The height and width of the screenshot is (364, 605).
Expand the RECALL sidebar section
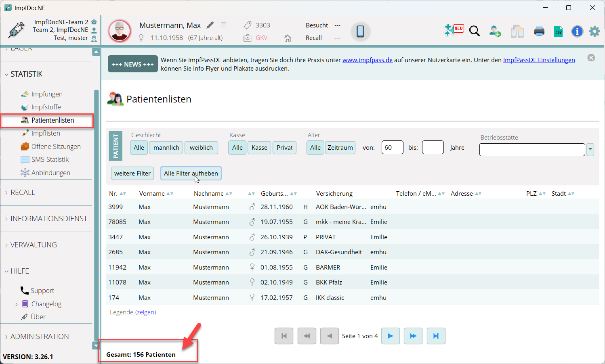point(23,192)
